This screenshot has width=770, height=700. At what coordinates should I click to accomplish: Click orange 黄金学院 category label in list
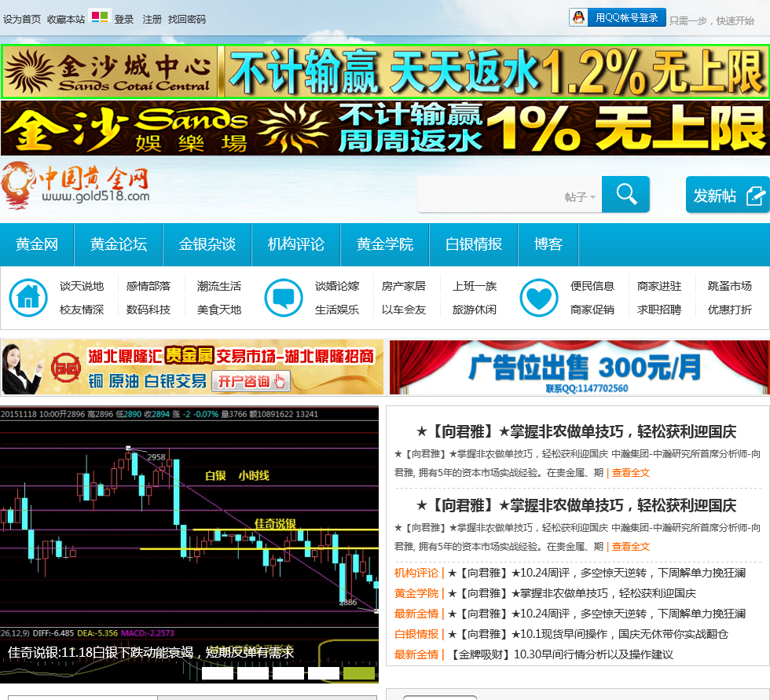tap(416, 593)
